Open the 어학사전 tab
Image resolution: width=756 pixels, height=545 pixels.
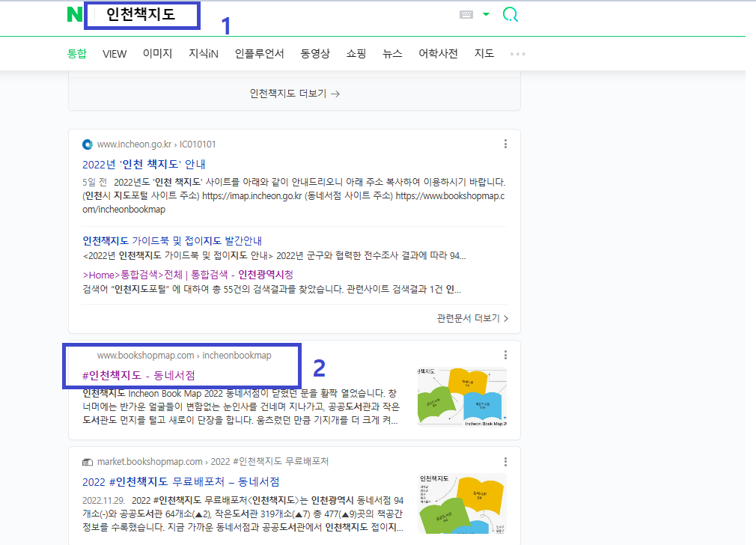(x=439, y=54)
